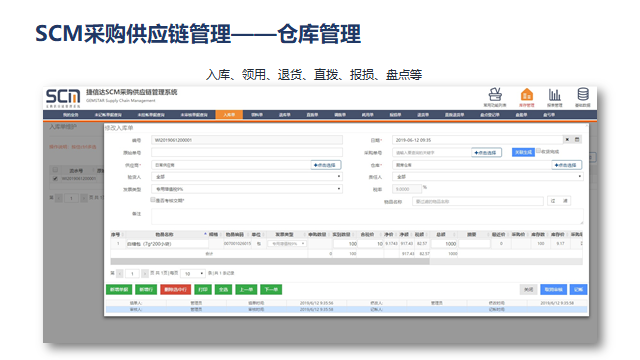The width and height of the screenshot is (640, 360).
Task: Expand the 验货人 dropdown
Action: 247,177
